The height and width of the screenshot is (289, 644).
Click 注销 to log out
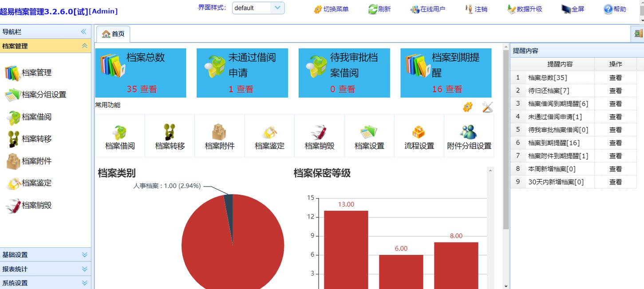click(x=476, y=9)
